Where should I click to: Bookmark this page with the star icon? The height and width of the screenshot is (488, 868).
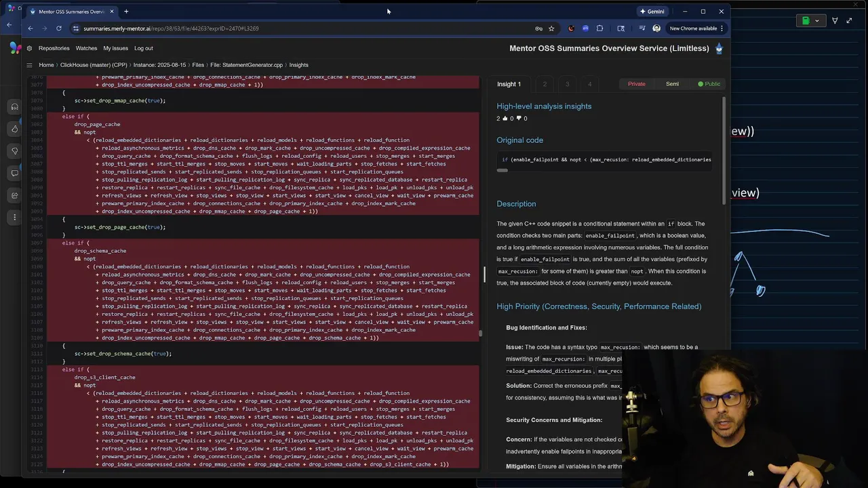tap(551, 28)
